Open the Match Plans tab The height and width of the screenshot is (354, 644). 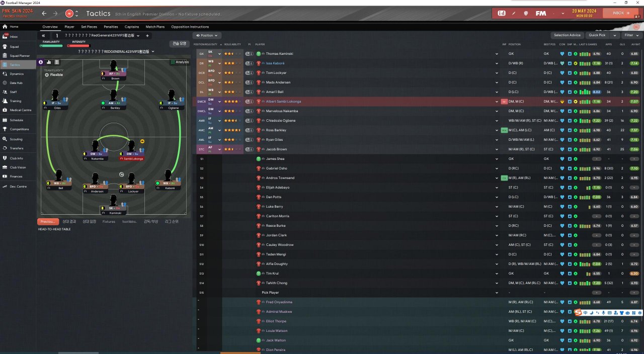[x=155, y=27]
